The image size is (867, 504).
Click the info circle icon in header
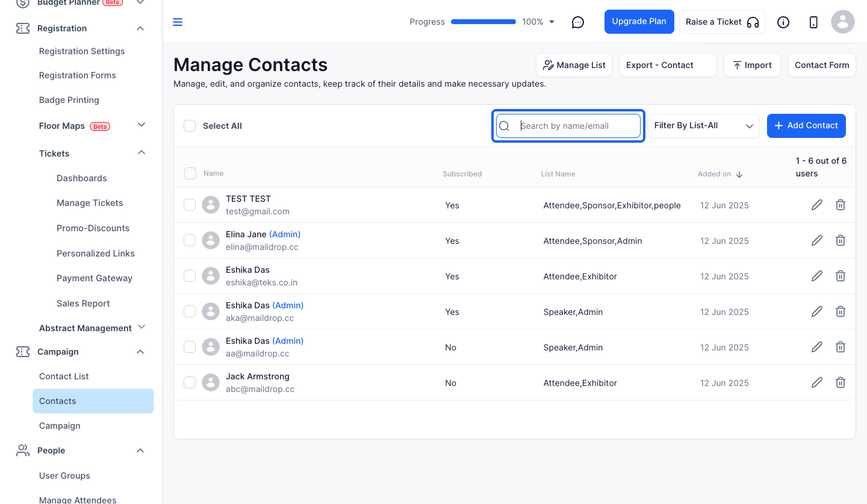[x=783, y=22]
